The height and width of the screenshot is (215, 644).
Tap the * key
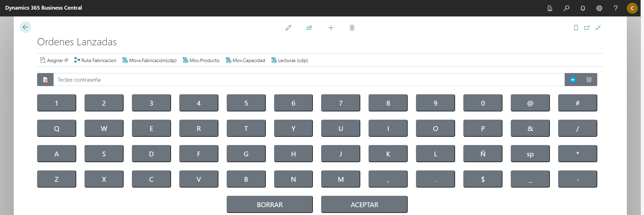point(578,154)
